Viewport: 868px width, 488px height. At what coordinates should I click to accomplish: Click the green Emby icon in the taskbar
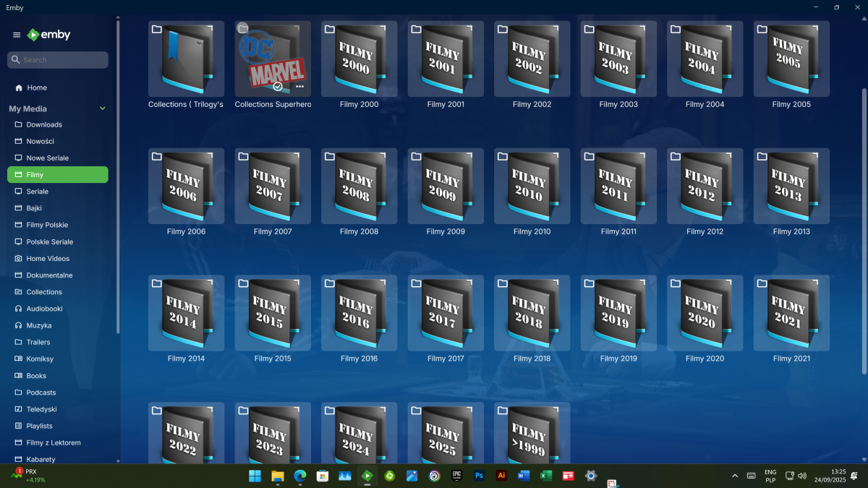[367, 476]
